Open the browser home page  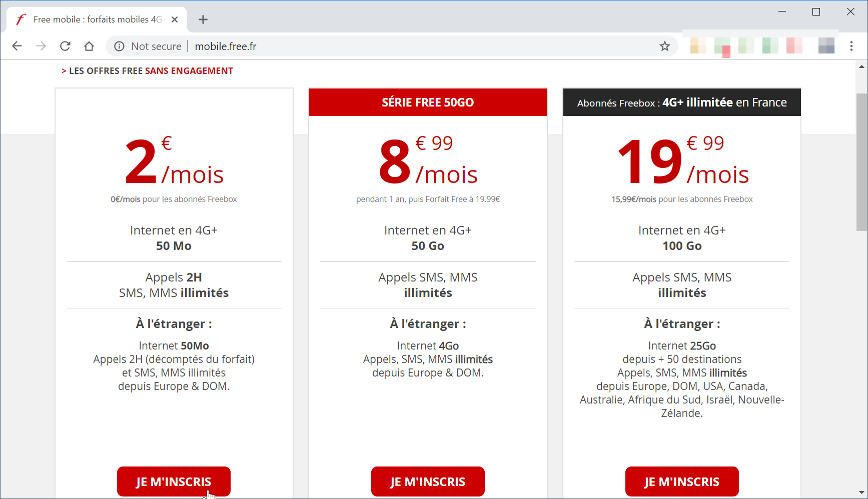click(x=89, y=46)
